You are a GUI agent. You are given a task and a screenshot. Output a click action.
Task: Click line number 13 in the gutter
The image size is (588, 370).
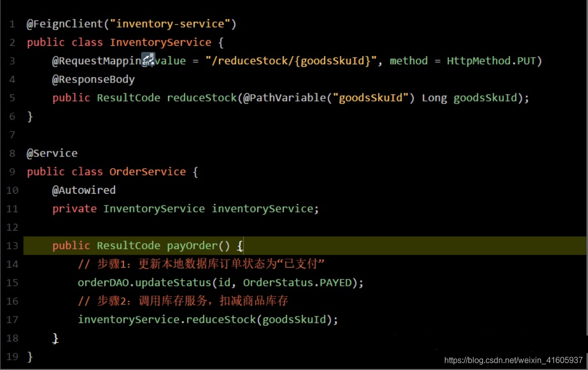[12, 246]
